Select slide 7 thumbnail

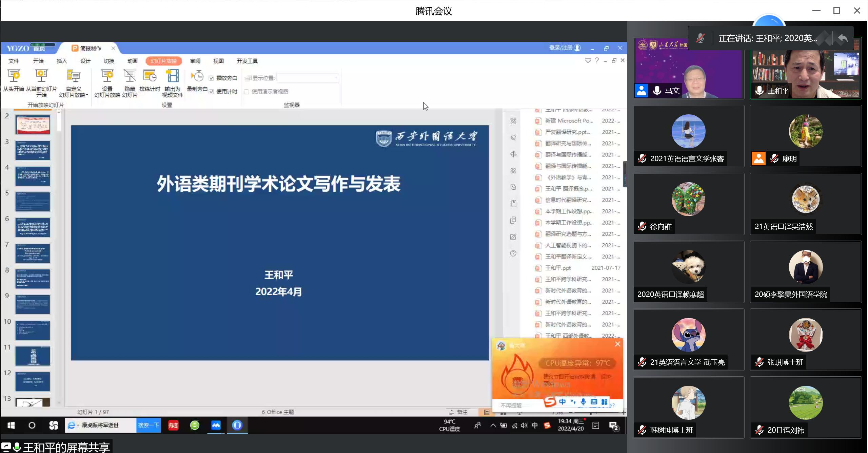[33, 253]
